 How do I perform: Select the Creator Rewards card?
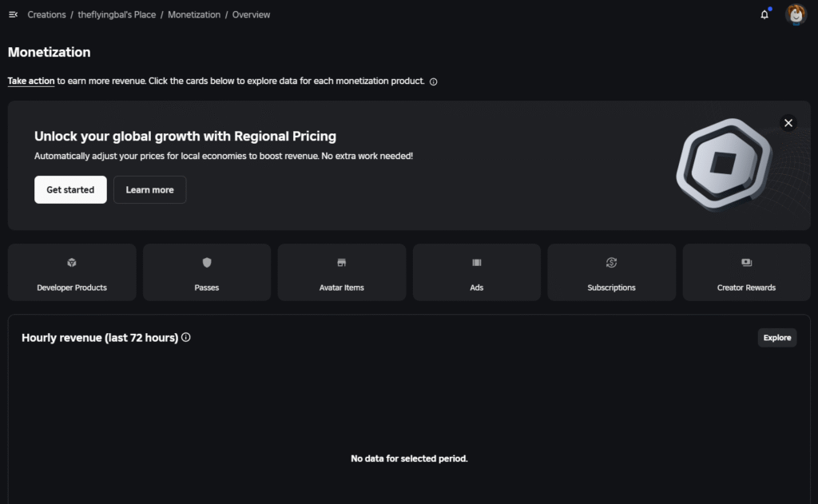click(x=745, y=272)
